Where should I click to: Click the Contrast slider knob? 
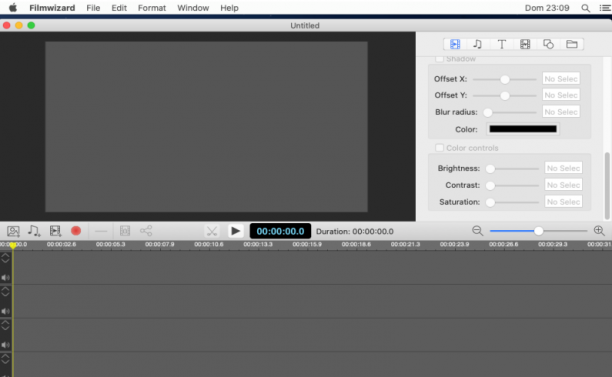point(490,185)
